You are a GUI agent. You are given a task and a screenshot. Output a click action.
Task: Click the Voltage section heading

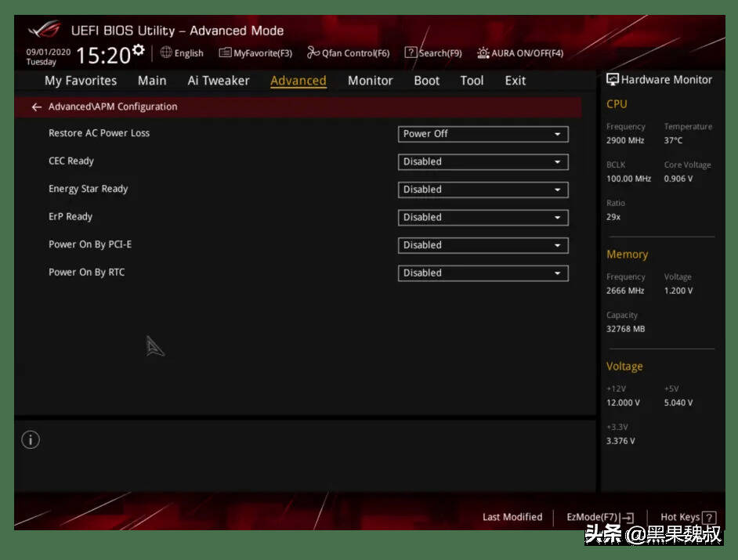point(624,366)
